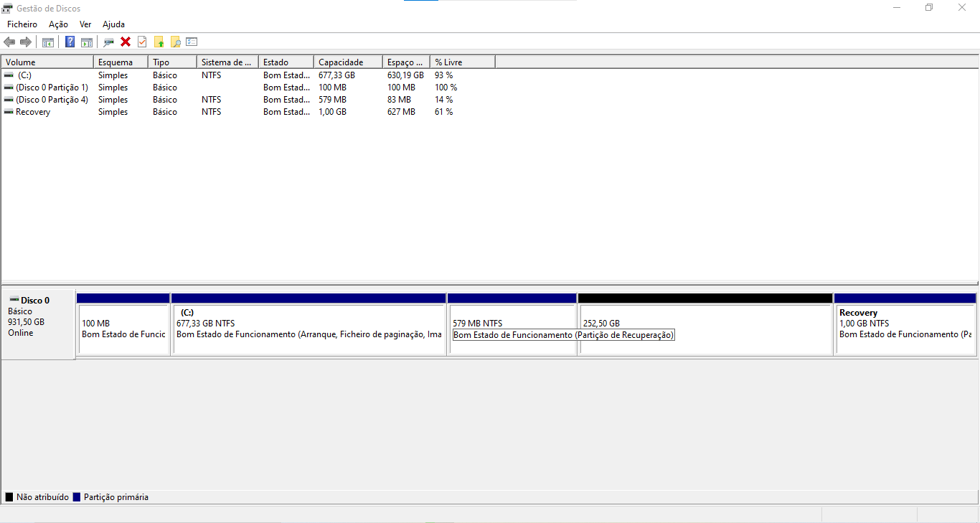Click the forward arrow toolbar icon
The image size is (980, 523).
coord(26,42)
